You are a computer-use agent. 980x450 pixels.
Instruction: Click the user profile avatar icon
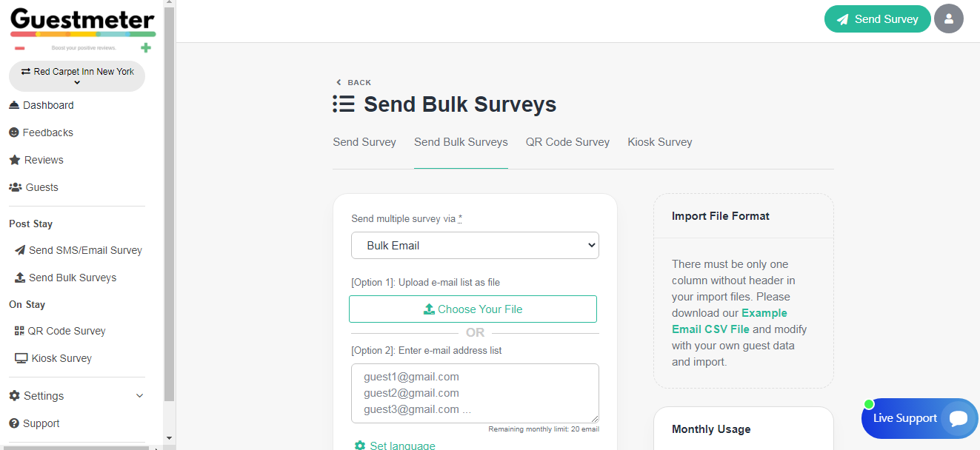coord(948,19)
